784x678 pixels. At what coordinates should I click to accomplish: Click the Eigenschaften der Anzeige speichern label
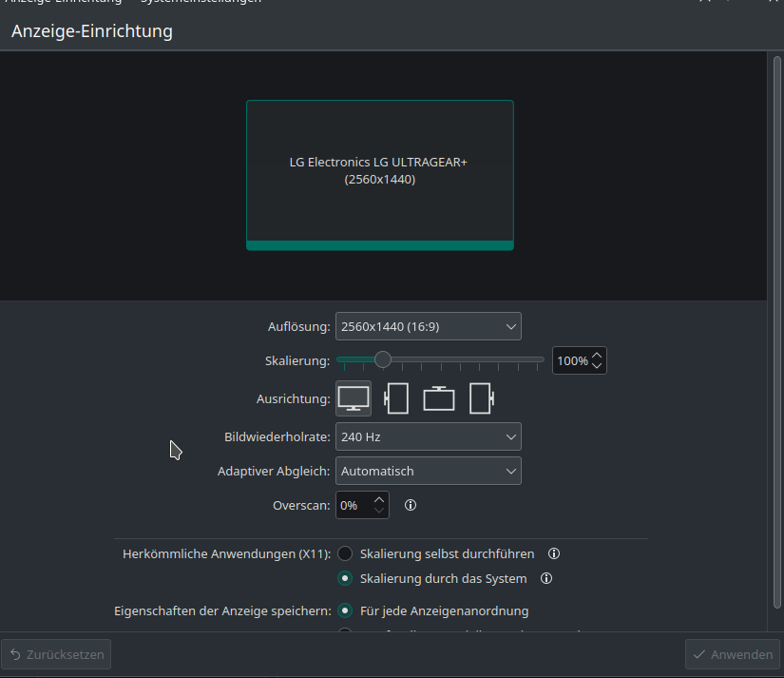pyautogui.click(x=222, y=610)
